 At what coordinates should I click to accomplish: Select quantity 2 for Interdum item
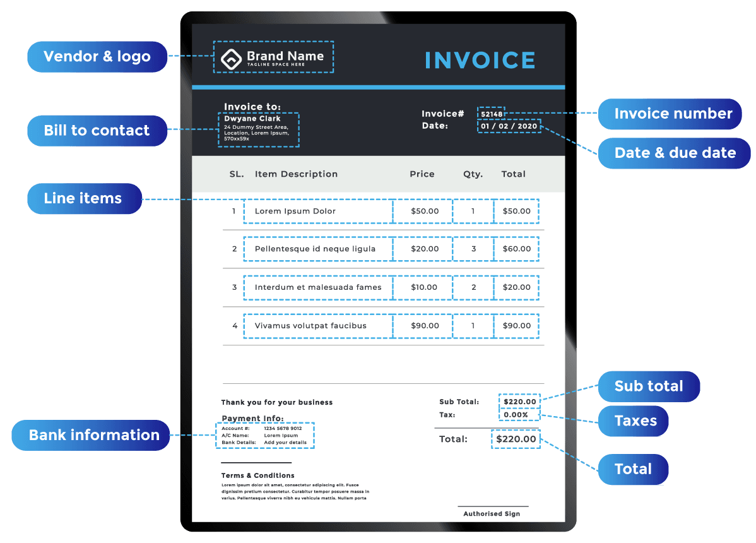473,287
